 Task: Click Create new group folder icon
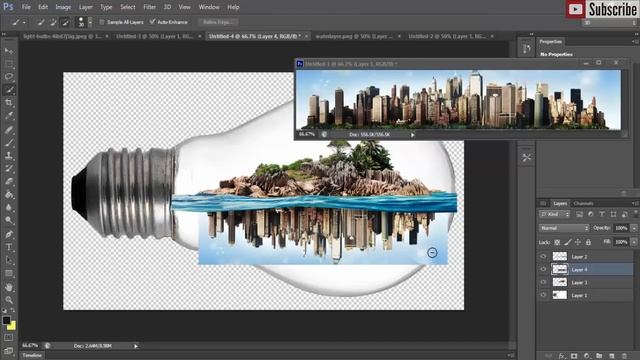pos(599,356)
